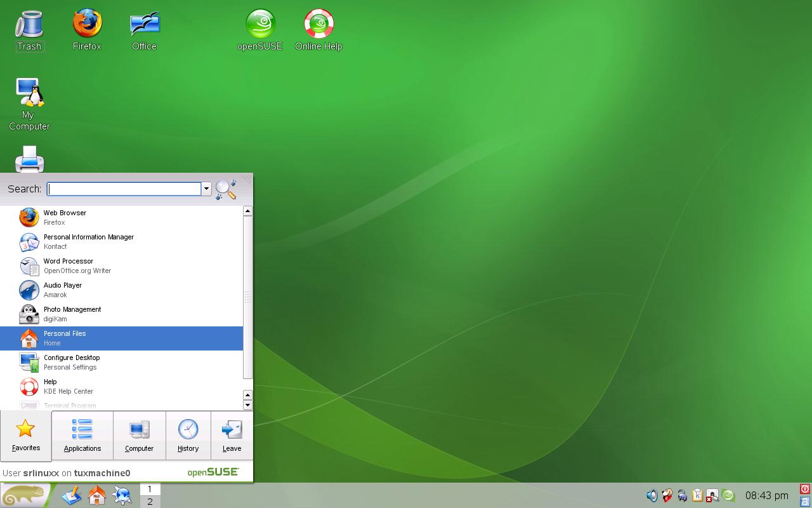The image size is (812, 508).
Task: Open the Leave tab
Action: (x=232, y=435)
